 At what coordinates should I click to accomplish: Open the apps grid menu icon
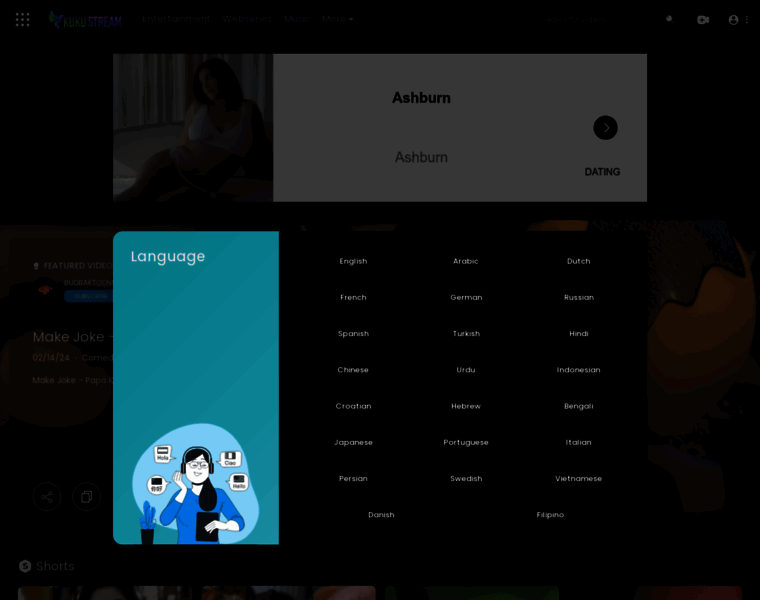click(22, 19)
